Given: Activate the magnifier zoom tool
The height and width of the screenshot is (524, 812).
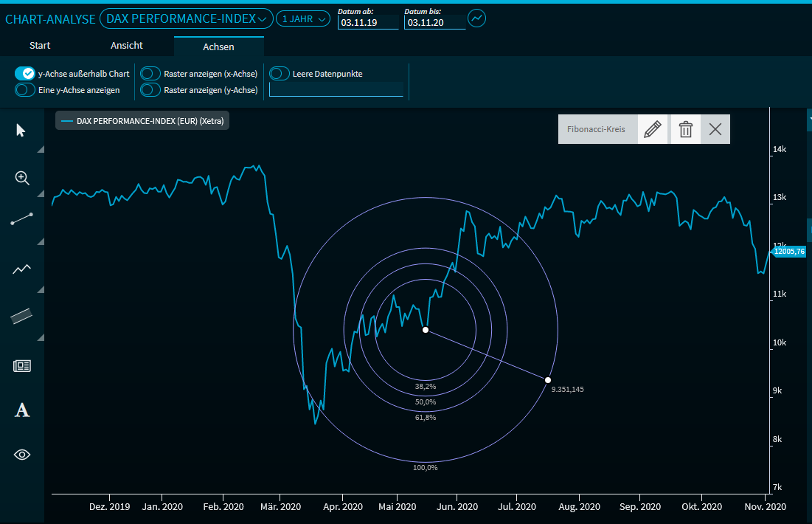Looking at the screenshot, I should [22, 178].
